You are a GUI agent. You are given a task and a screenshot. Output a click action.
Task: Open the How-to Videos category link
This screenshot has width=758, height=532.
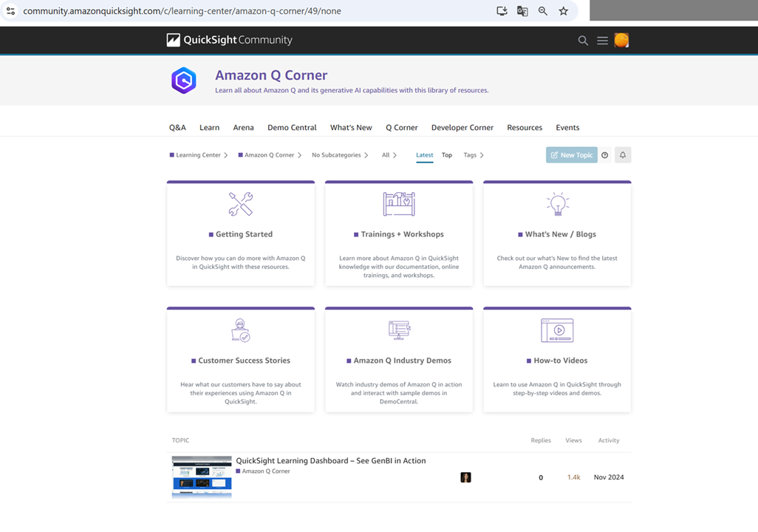tap(557, 361)
